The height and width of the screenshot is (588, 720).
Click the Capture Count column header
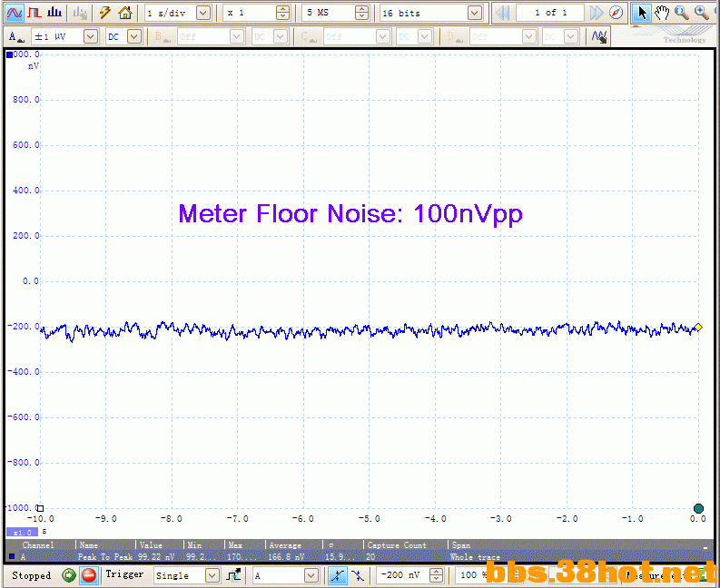point(397,545)
